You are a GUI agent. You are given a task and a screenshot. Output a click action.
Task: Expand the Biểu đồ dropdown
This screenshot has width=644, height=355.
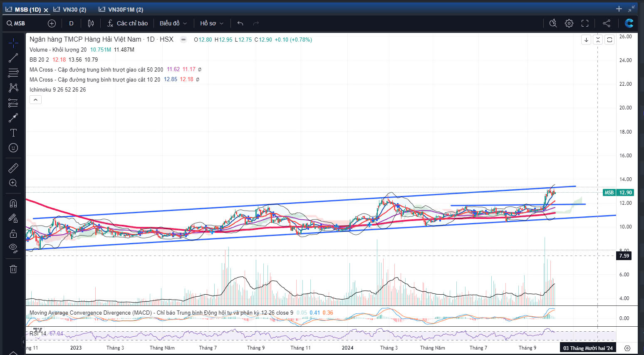(173, 23)
